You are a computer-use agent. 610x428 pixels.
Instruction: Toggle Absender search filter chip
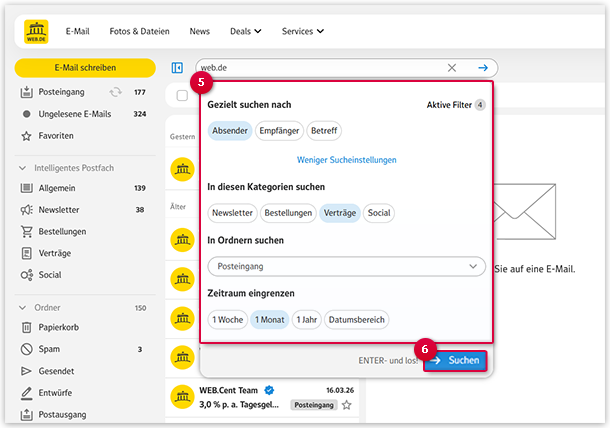pyautogui.click(x=230, y=131)
